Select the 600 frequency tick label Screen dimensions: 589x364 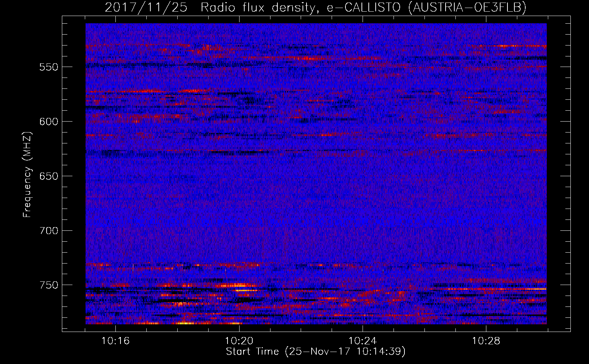(x=49, y=122)
